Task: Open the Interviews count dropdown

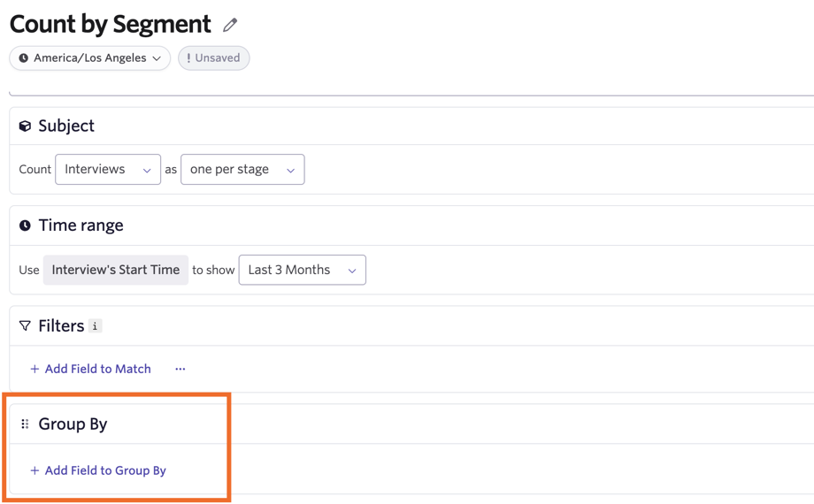Action: [x=108, y=169]
